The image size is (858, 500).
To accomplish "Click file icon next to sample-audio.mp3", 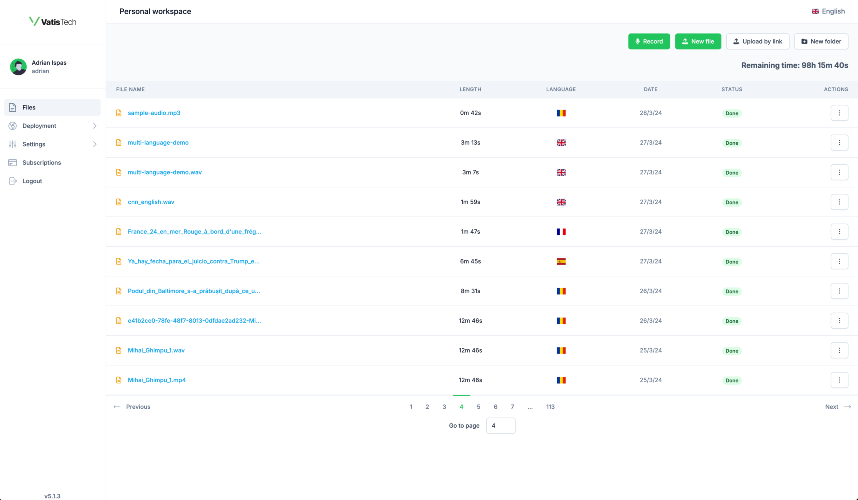I will pyautogui.click(x=118, y=113).
